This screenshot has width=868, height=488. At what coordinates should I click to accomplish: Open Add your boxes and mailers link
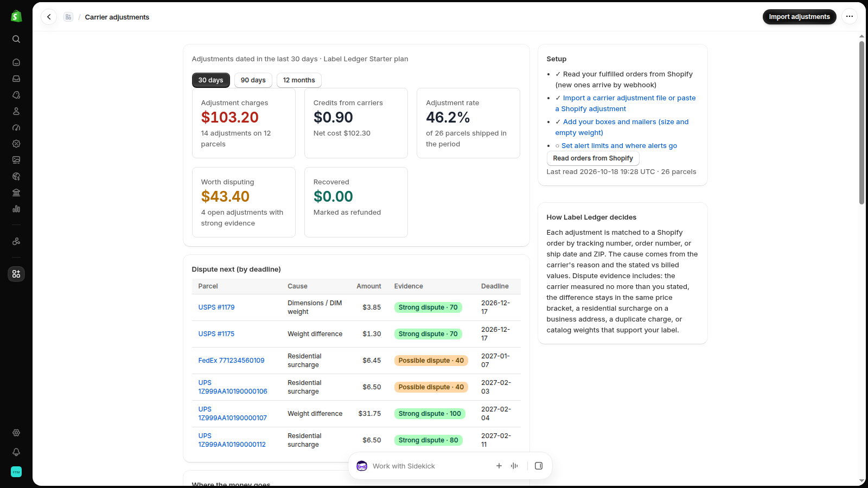click(x=622, y=127)
